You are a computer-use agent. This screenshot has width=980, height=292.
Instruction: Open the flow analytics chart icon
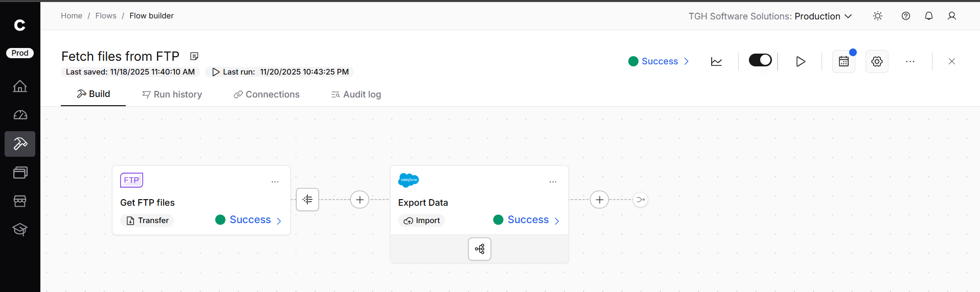pos(716,62)
